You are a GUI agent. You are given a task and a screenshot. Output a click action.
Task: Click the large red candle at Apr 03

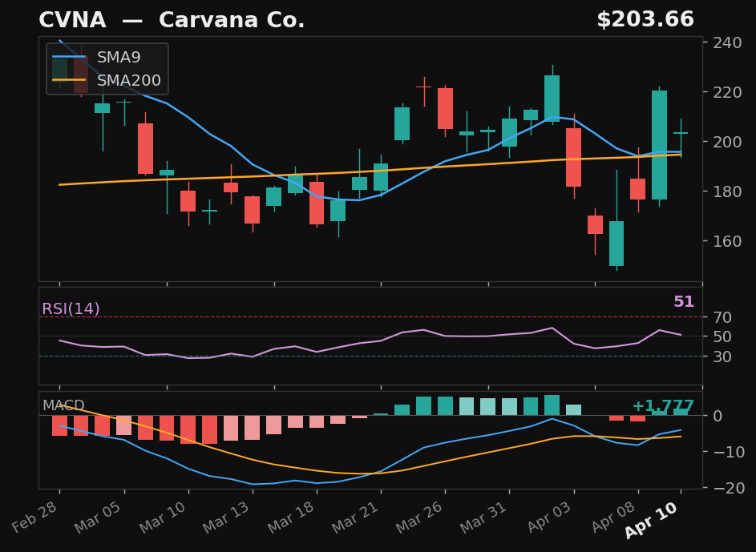[x=573, y=157]
